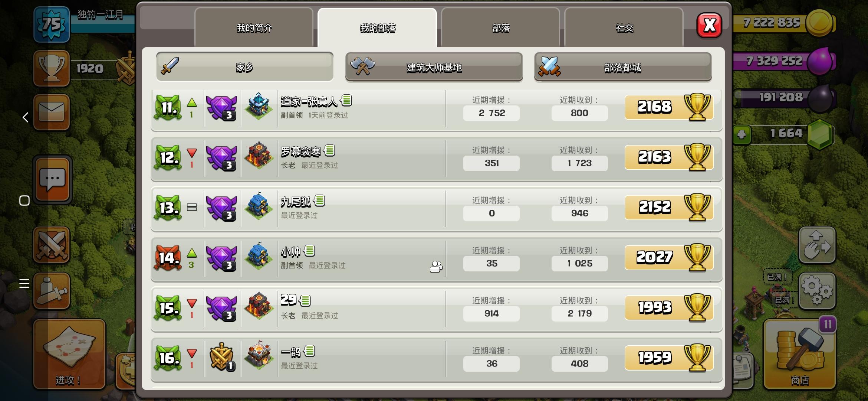Viewport: 868px width, 401px height.
Task: Select member row 九尾狐 ranked 13
Action: point(436,209)
